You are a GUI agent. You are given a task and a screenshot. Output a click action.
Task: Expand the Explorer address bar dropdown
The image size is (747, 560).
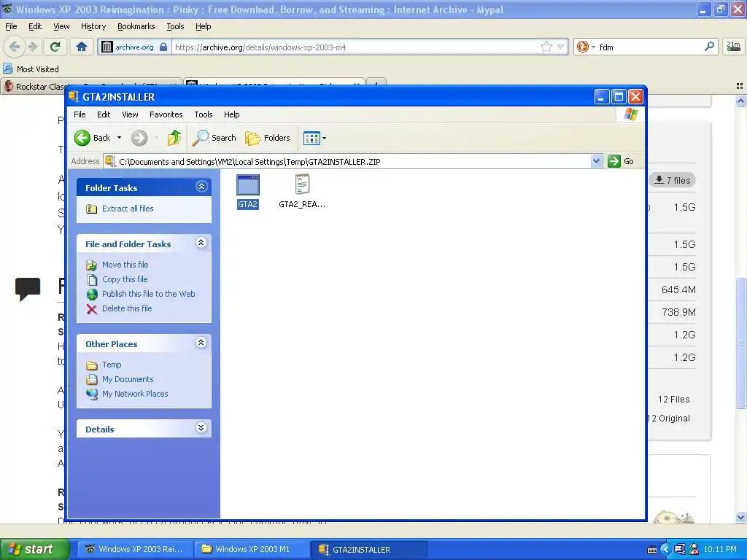(x=596, y=161)
